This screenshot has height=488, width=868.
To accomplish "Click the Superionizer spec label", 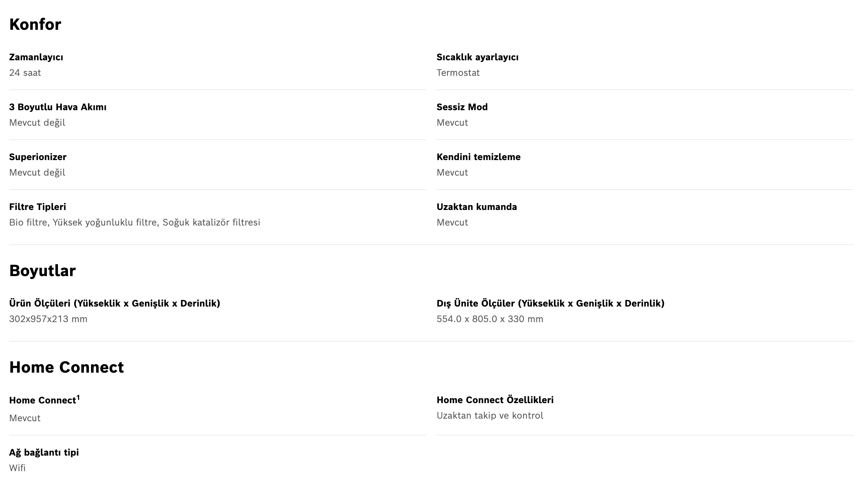I will (38, 157).
